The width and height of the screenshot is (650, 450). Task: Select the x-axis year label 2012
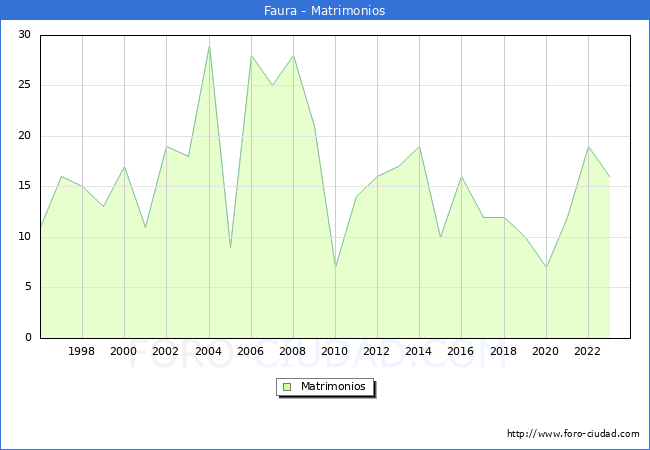[376, 351]
